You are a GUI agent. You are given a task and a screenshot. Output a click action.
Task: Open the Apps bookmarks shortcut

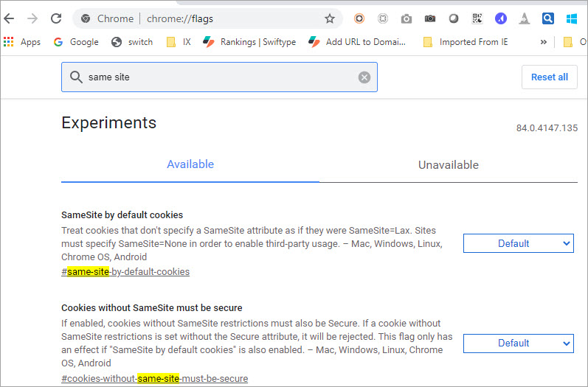(21, 42)
